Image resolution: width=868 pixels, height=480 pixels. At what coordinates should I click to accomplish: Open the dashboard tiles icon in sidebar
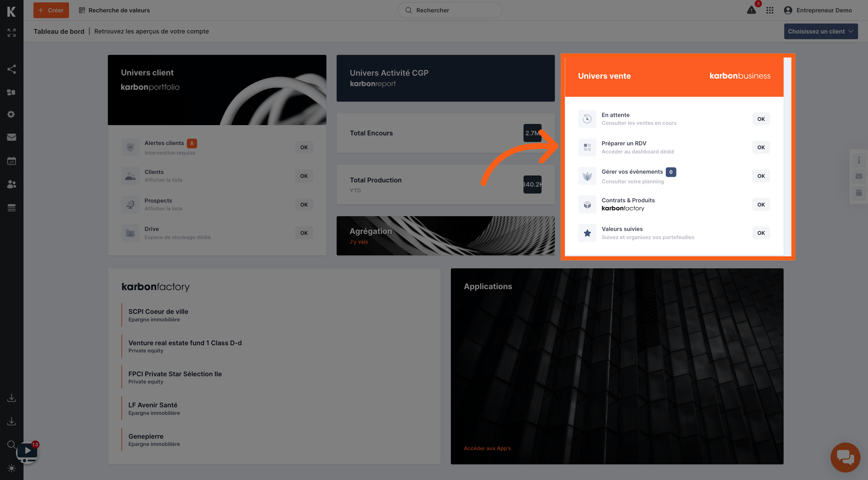click(11, 92)
